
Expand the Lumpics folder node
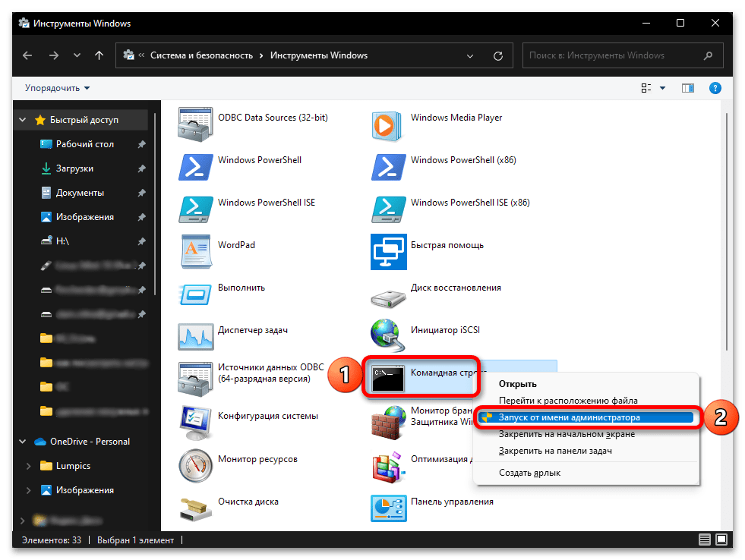point(29,466)
